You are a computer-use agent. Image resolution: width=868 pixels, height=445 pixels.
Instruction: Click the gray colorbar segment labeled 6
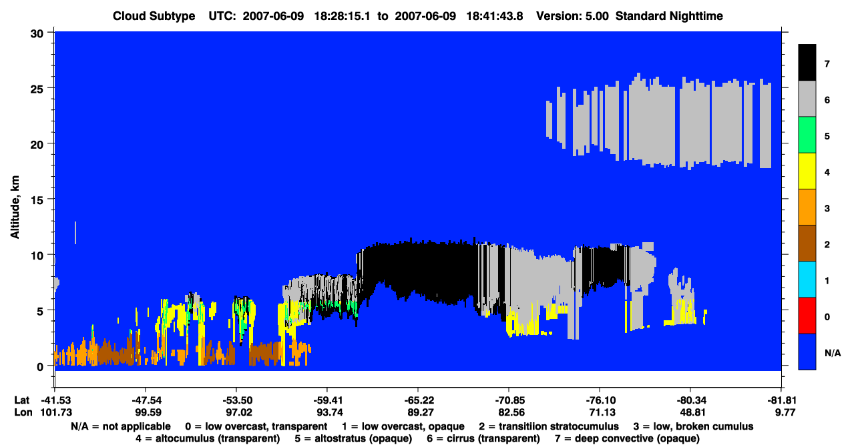807,99
